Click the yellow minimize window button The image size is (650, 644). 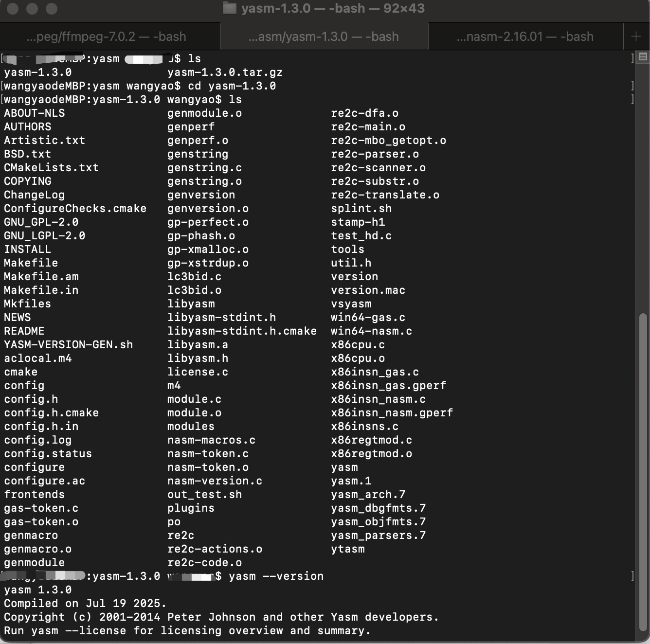[x=32, y=9]
